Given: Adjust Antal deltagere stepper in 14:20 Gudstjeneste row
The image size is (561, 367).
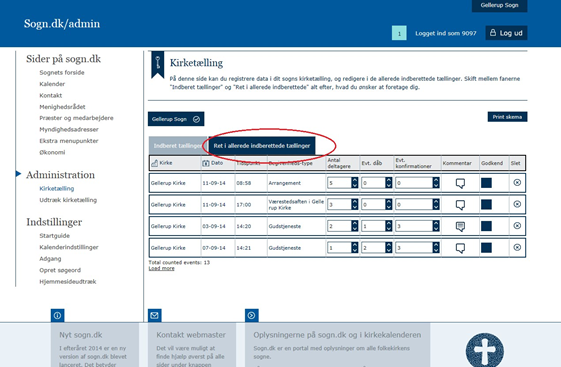Looking at the screenshot, I should 355,226.
